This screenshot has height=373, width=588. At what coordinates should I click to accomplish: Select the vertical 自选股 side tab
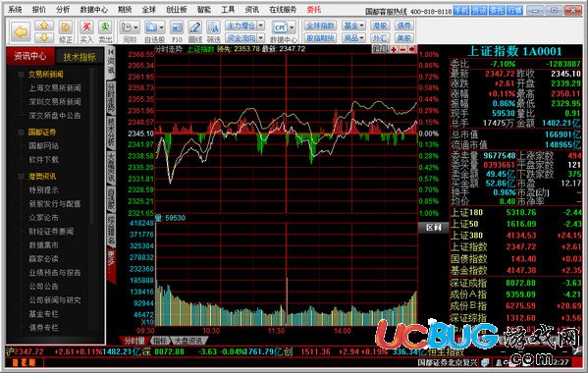coord(111,199)
